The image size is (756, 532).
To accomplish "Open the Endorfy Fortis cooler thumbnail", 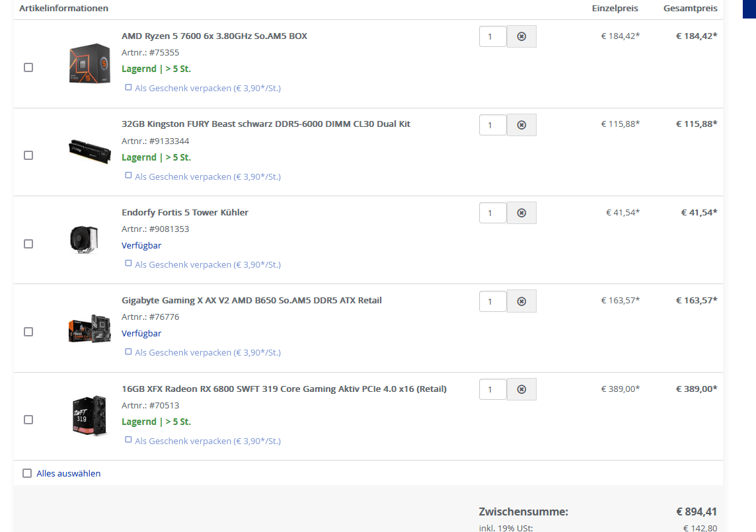I will [x=85, y=240].
